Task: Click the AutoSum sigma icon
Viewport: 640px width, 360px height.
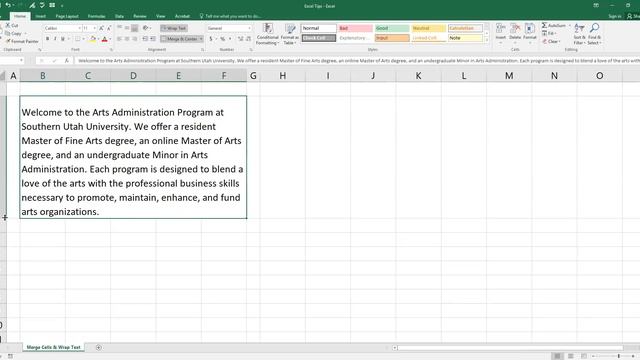Action: tap(544, 25)
